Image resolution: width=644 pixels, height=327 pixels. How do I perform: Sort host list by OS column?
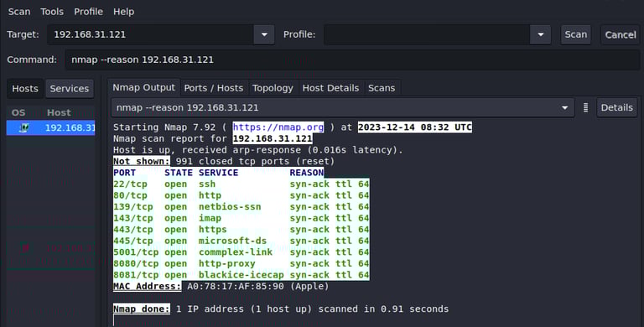click(x=18, y=112)
